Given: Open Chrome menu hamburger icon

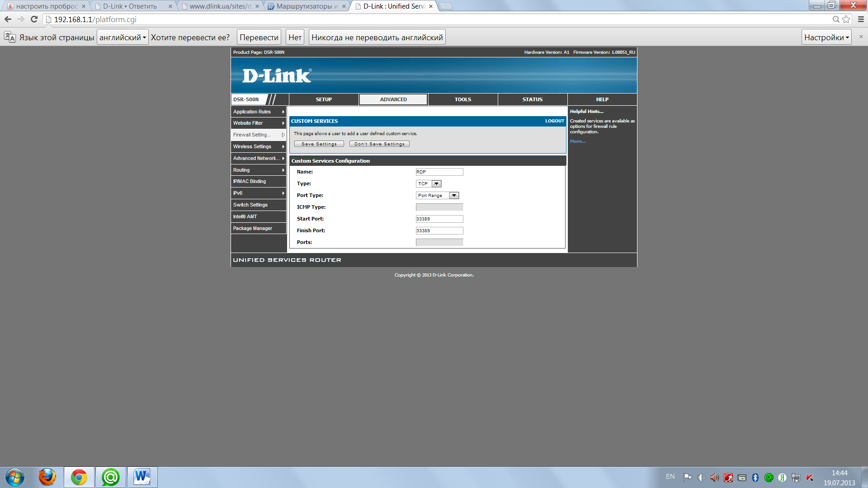Looking at the screenshot, I should (861, 19).
